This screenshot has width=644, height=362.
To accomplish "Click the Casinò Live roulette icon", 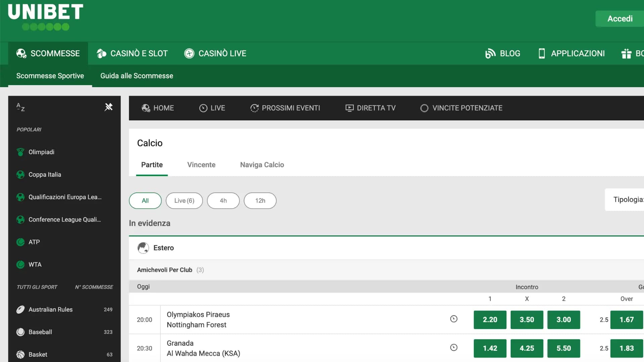I will pyautogui.click(x=189, y=53).
